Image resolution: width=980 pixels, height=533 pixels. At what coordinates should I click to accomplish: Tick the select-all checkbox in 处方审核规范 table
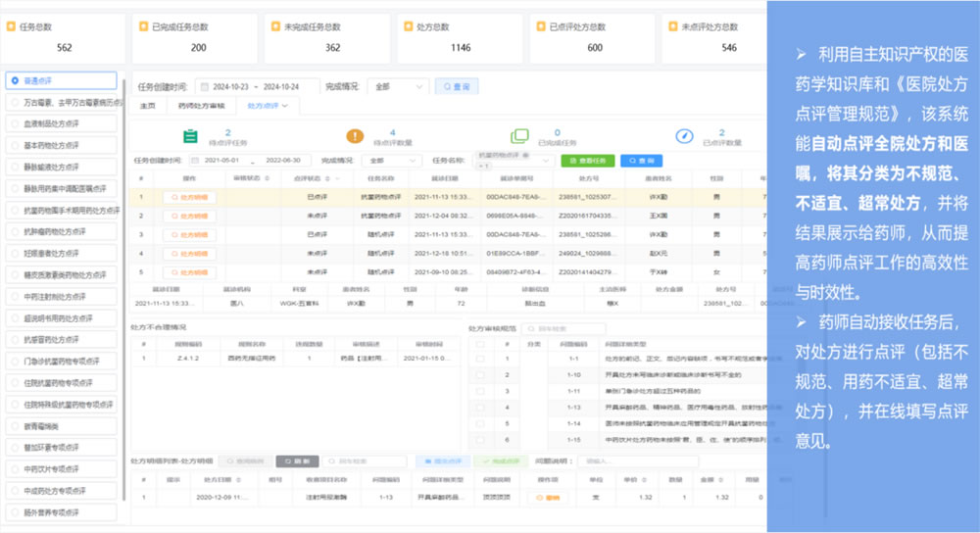click(x=480, y=344)
